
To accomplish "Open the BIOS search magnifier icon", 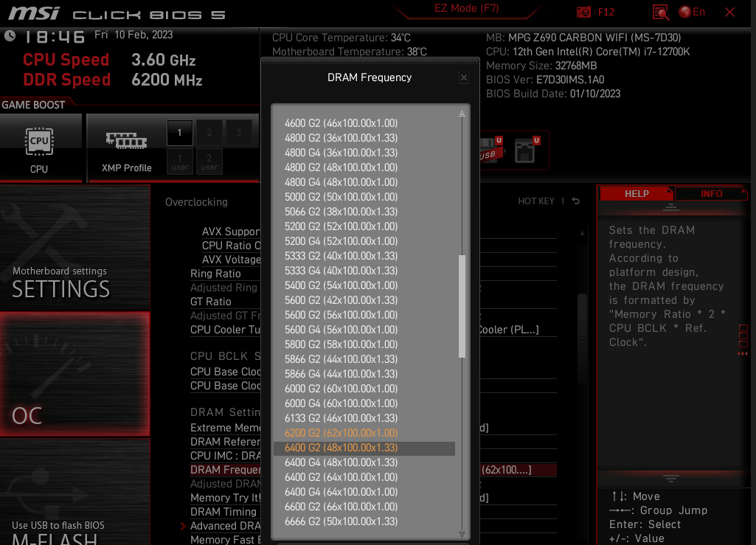I will pos(661,13).
